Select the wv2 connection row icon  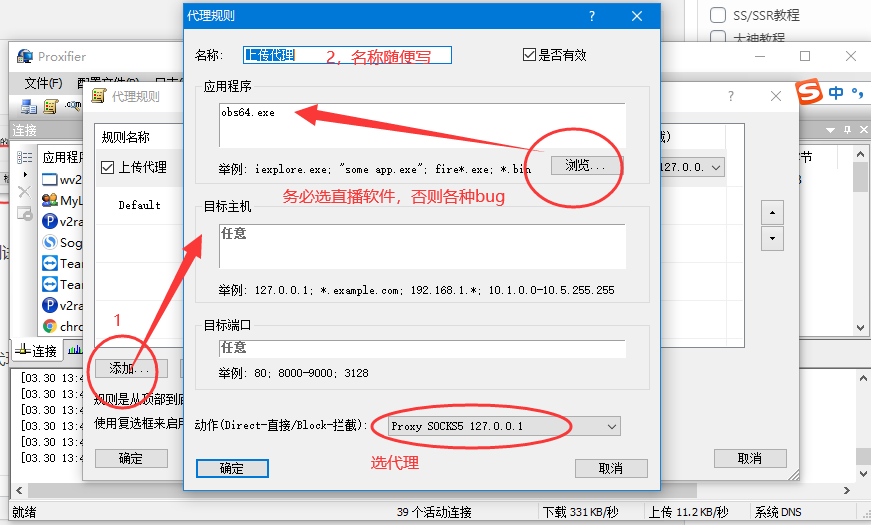pyautogui.click(x=50, y=179)
